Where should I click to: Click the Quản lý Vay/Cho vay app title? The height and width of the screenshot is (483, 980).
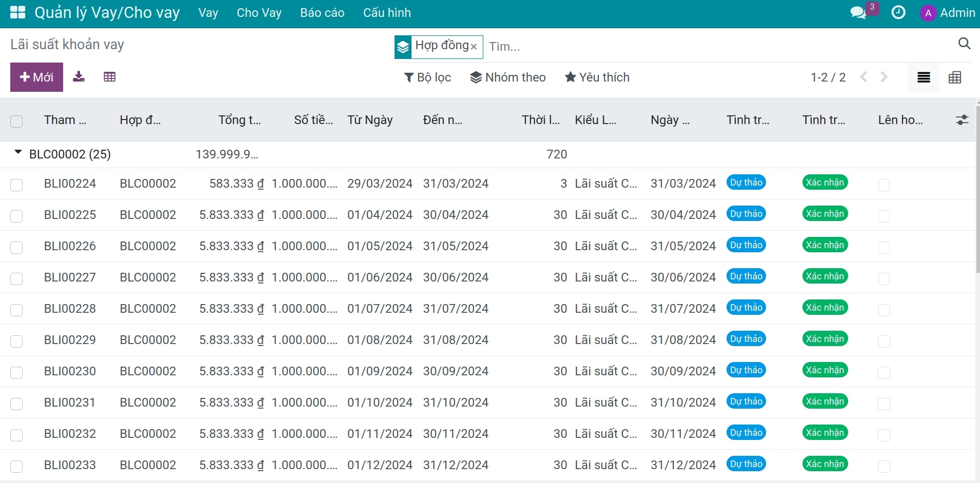coord(107,13)
